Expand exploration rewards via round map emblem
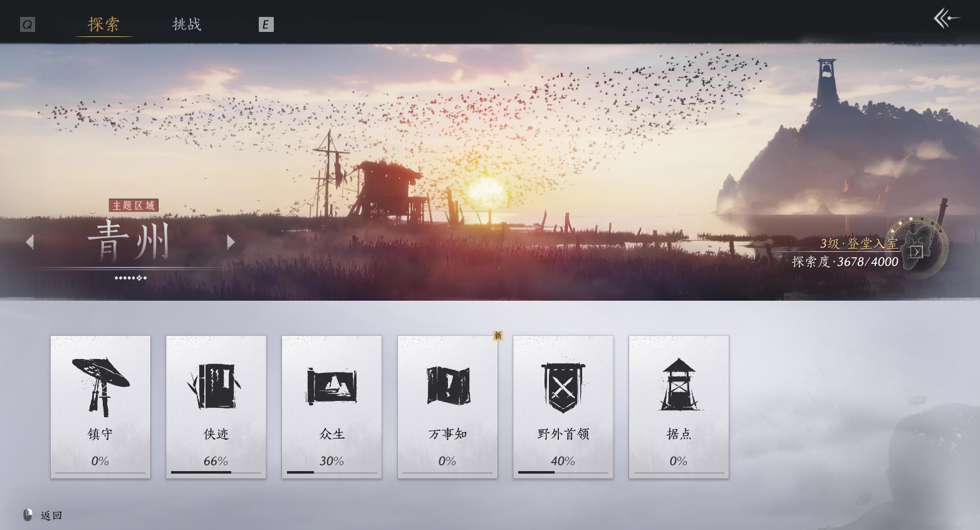This screenshot has width=980, height=530. (x=917, y=249)
